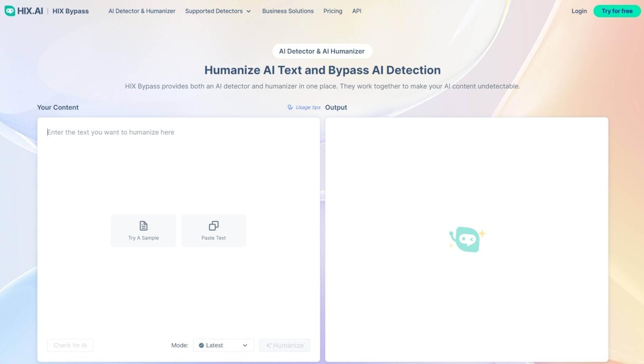Click the Login link
Screen dimensions: 644x364
(579, 11)
